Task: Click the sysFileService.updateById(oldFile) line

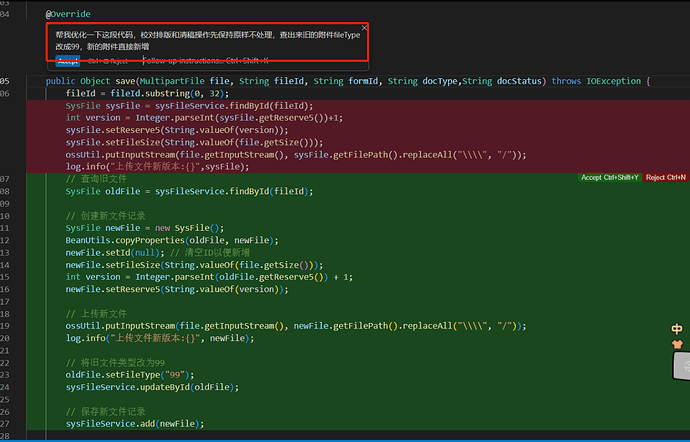Action: click(152, 387)
